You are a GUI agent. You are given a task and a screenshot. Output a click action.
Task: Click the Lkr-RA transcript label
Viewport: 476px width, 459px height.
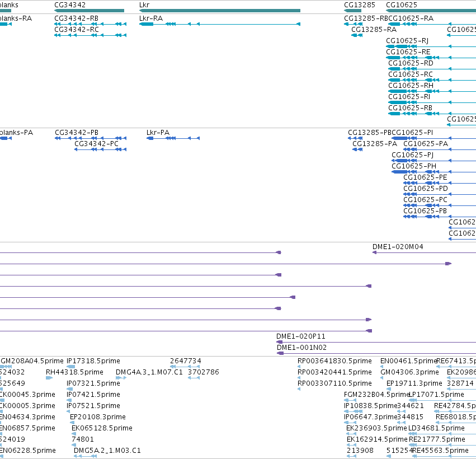(151, 18)
